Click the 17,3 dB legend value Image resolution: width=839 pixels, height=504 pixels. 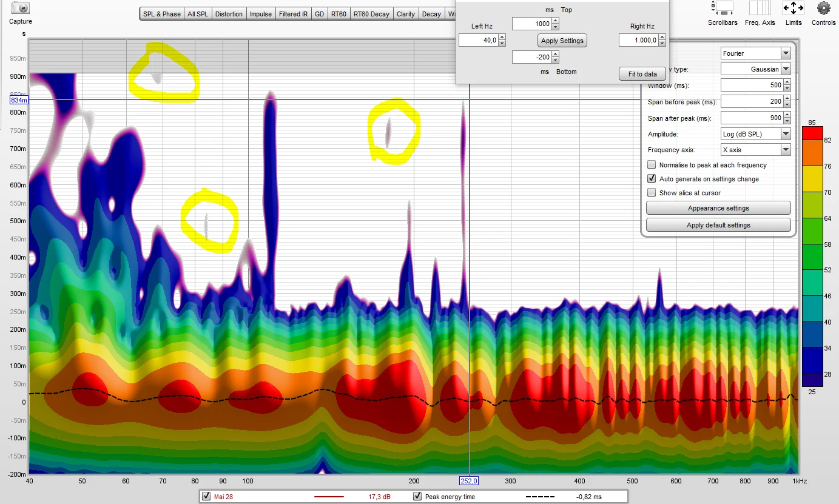(x=380, y=497)
